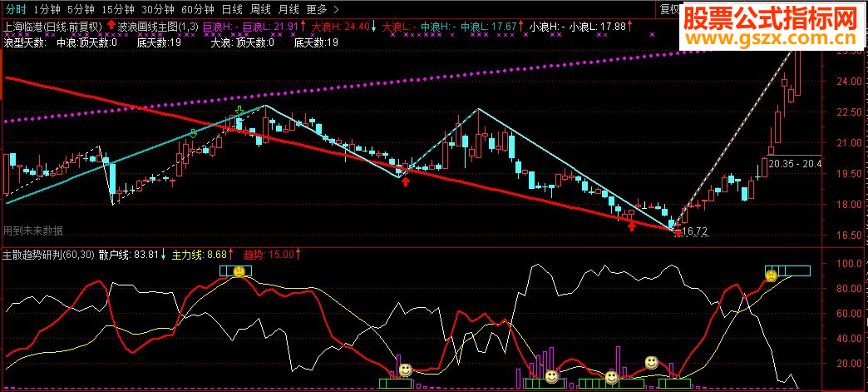
Task: Click the red up arrow beside 上海临港
Action: click(x=111, y=26)
